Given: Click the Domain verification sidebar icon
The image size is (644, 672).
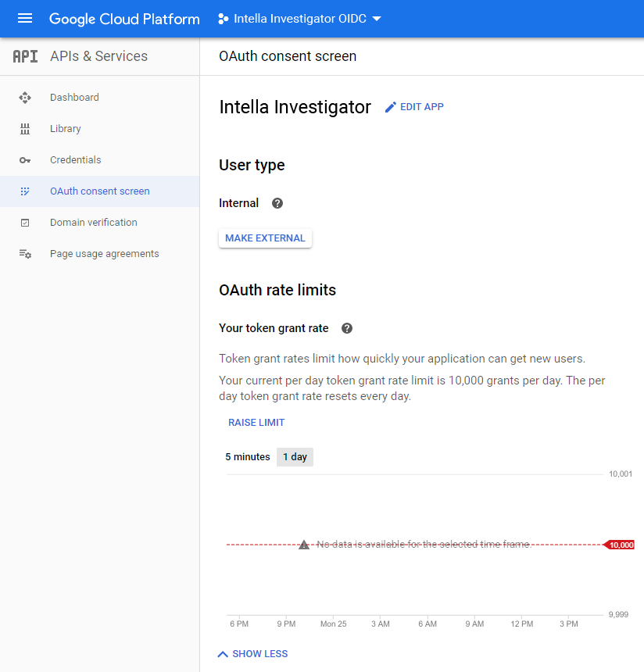Looking at the screenshot, I should coord(25,222).
